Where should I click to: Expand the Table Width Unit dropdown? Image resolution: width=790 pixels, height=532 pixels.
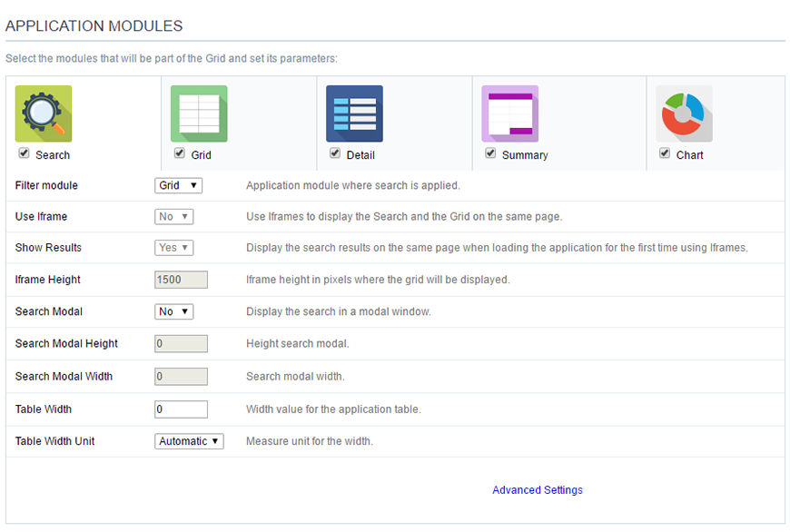click(x=189, y=441)
